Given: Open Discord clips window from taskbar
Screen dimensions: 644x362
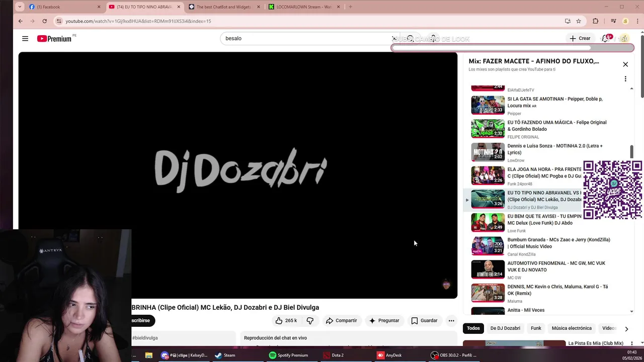Looking at the screenshot, I should 184,355.
